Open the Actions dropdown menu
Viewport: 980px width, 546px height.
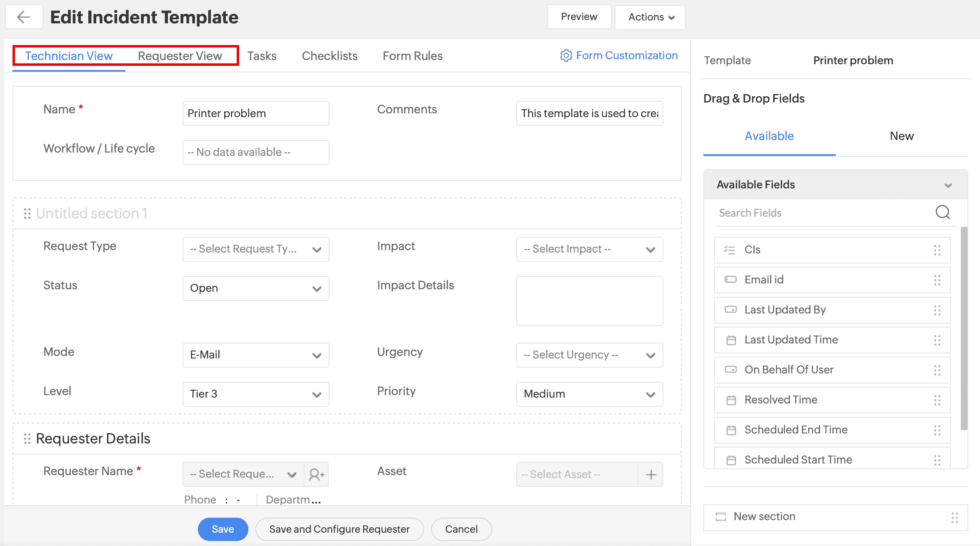pyautogui.click(x=650, y=17)
